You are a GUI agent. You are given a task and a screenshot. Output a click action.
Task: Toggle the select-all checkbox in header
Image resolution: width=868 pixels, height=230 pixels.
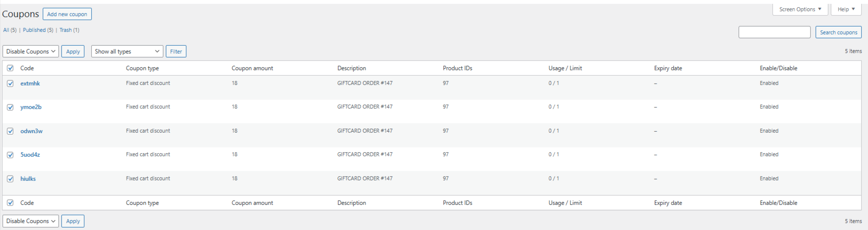tap(10, 68)
